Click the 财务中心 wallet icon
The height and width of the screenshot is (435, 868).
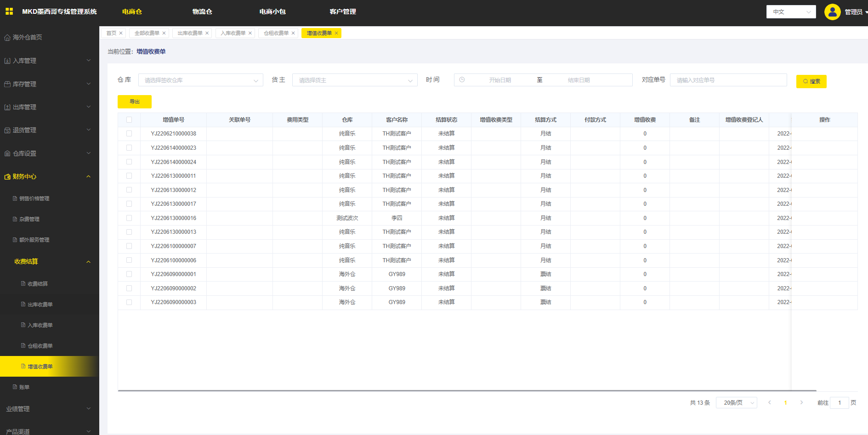pyautogui.click(x=7, y=177)
